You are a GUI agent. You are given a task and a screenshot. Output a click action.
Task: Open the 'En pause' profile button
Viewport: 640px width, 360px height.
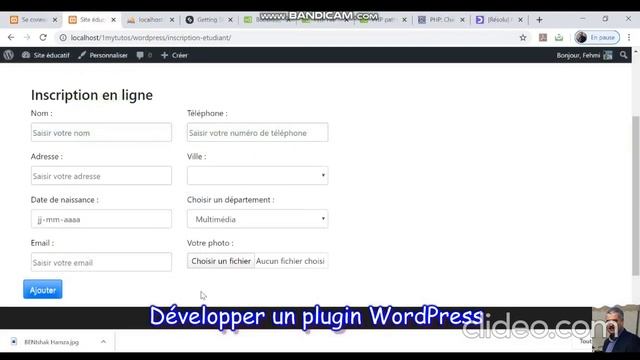click(x=597, y=38)
